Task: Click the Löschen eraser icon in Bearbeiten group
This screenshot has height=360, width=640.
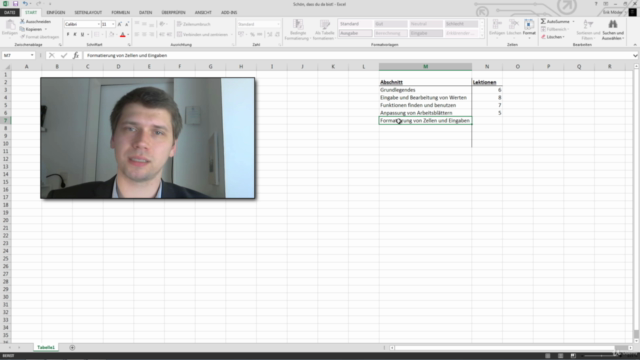Action: point(543,37)
